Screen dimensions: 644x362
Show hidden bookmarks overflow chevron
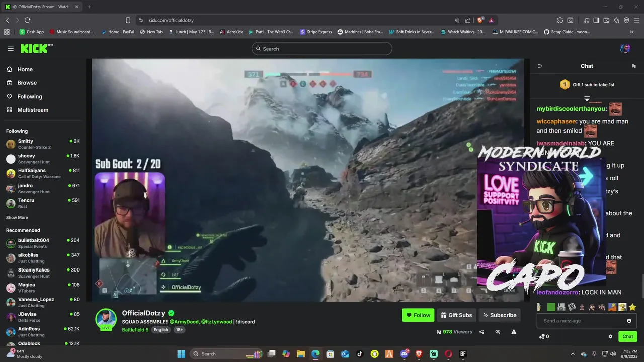pyautogui.click(x=632, y=32)
